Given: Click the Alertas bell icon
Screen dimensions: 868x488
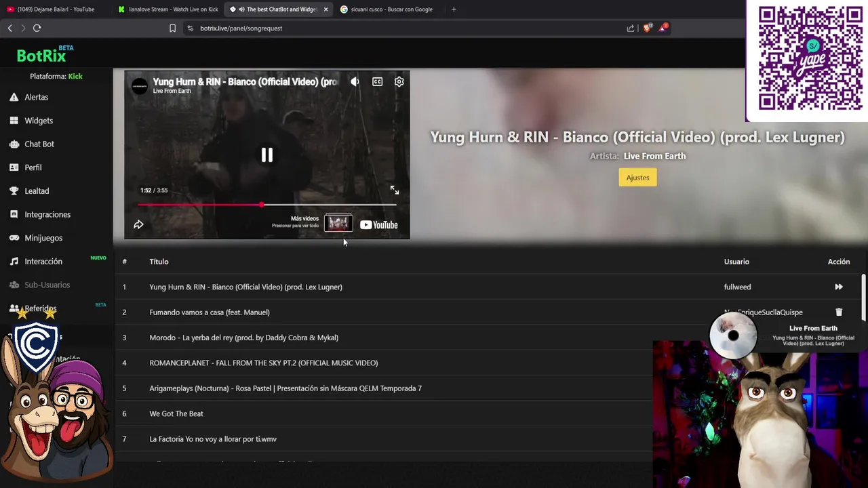Looking at the screenshot, I should tap(14, 97).
